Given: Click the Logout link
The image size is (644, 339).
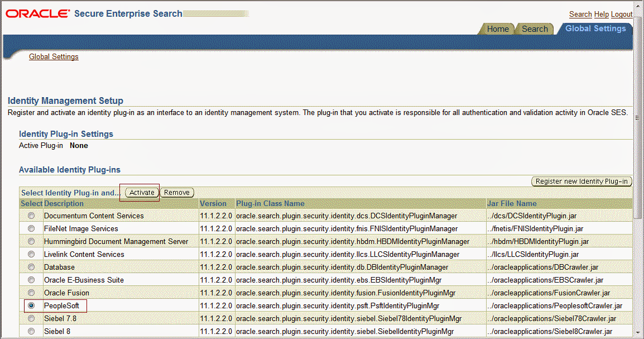Looking at the screenshot, I should (622, 15).
